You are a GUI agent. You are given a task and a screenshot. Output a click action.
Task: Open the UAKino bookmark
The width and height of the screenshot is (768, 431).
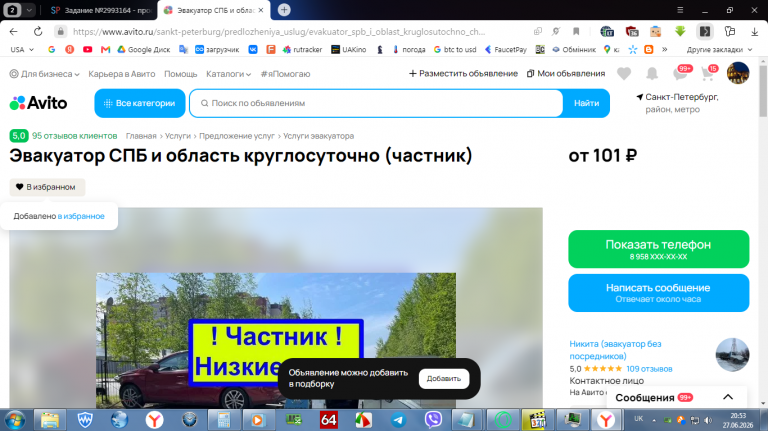tap(349, 49)
